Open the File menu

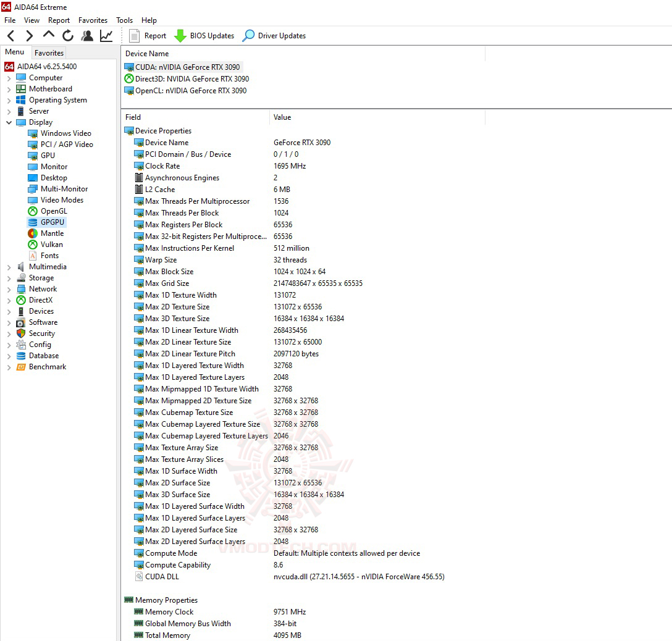(10, 20)
